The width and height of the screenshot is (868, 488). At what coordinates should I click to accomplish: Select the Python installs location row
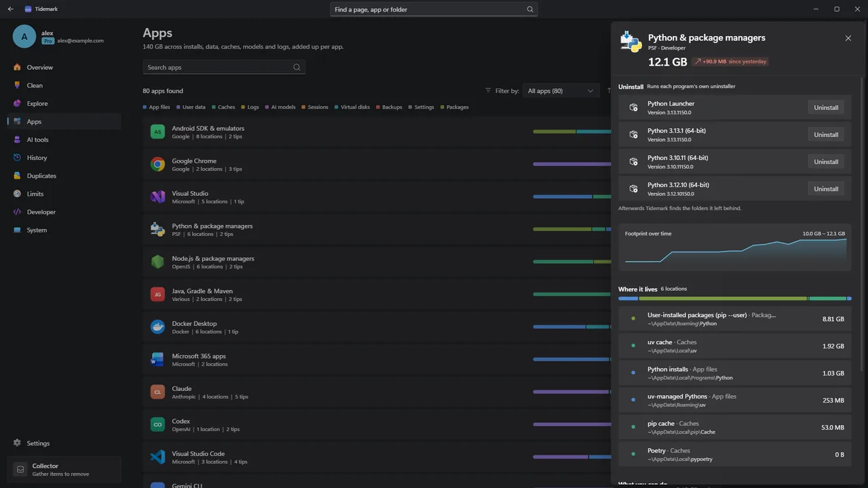point(735,373)
